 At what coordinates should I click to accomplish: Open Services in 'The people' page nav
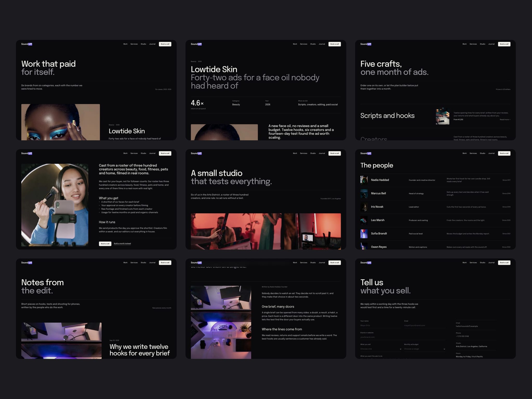pyautogui.click(x=473, y=153)
